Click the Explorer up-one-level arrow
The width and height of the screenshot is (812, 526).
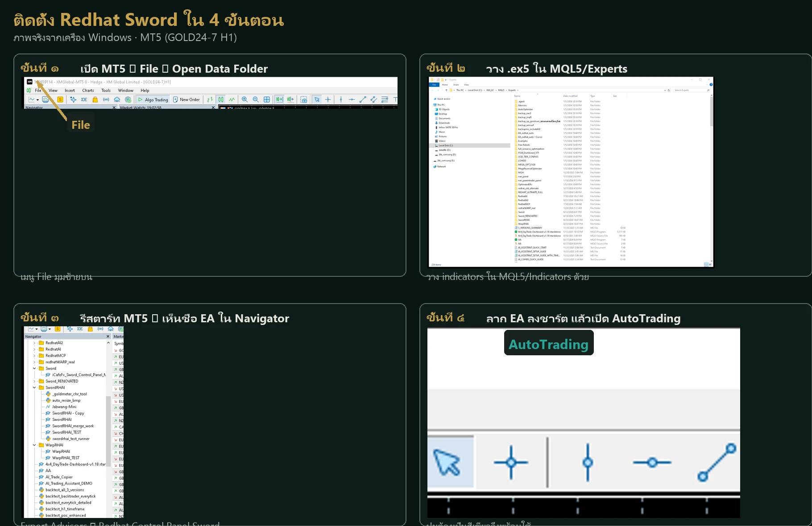pyautogui.click(x=446, y=90)
